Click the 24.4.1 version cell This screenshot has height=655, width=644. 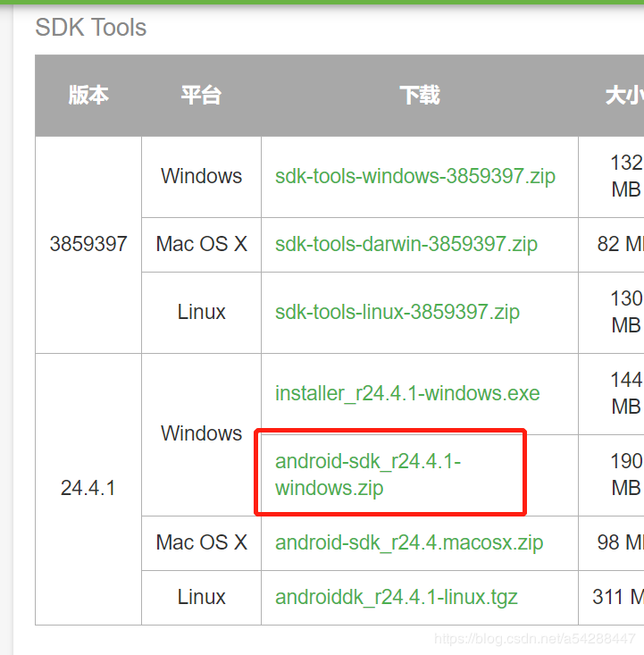pos(88,489)
